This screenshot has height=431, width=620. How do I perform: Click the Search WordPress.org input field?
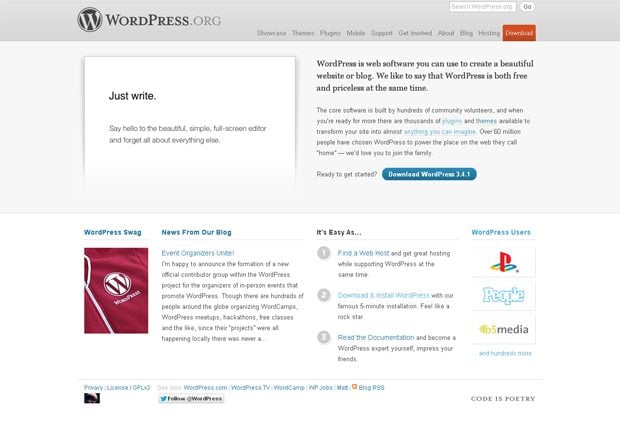482,7
